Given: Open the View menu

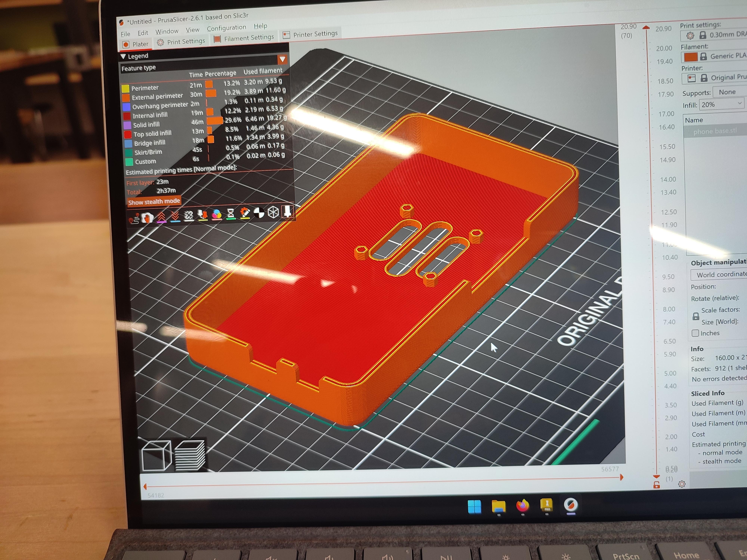Looking at the screenshot, I should pos(193,30).
